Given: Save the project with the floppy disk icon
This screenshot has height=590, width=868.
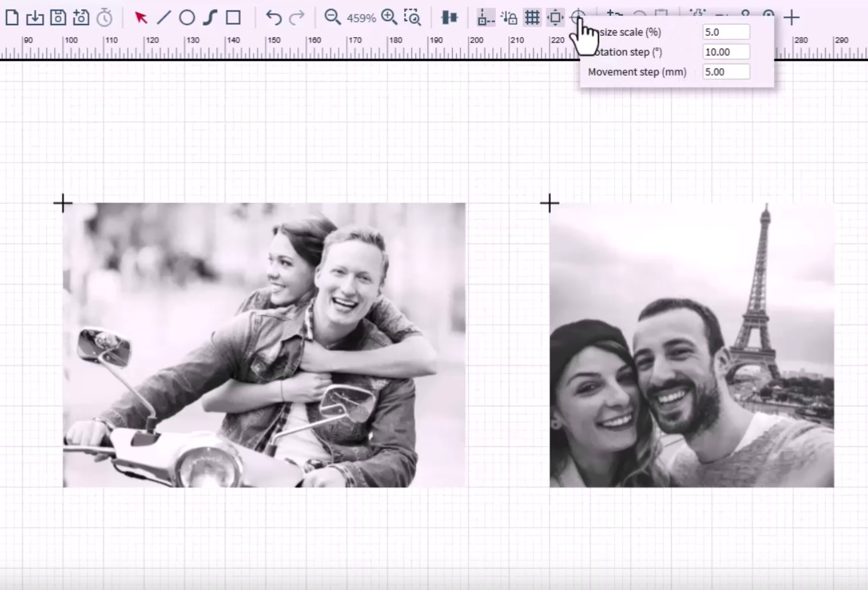Looking at the screenshot, I should coord(58,17).
